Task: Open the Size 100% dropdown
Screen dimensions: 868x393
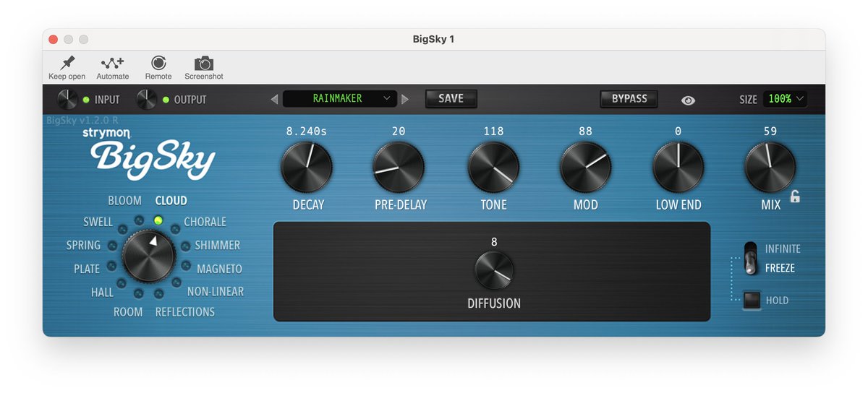Action: (786, 99)
